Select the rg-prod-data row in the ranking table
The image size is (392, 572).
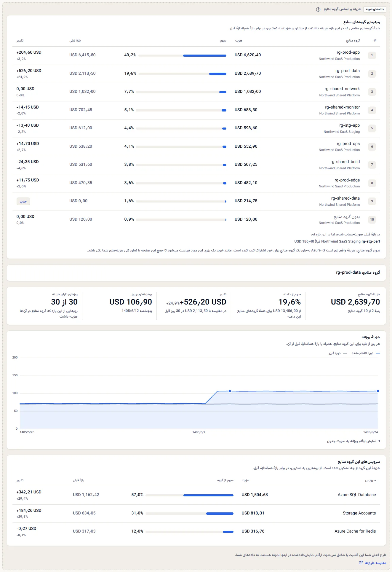pos(196,74)
